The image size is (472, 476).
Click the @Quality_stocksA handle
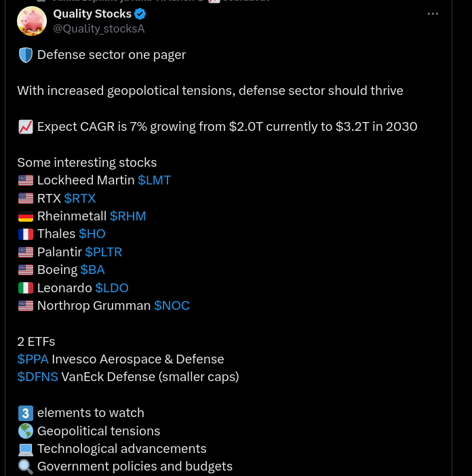99,28
